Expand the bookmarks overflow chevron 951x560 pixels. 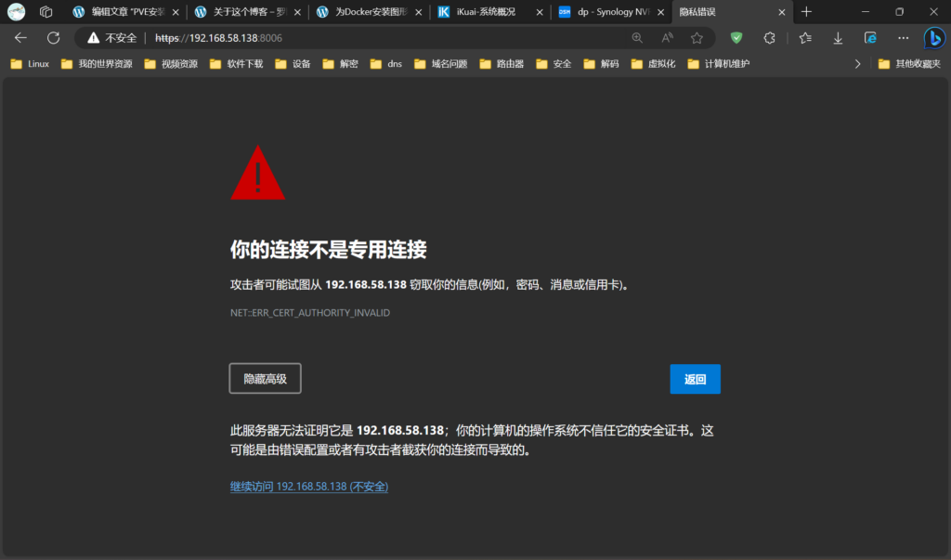click(857, 64)
